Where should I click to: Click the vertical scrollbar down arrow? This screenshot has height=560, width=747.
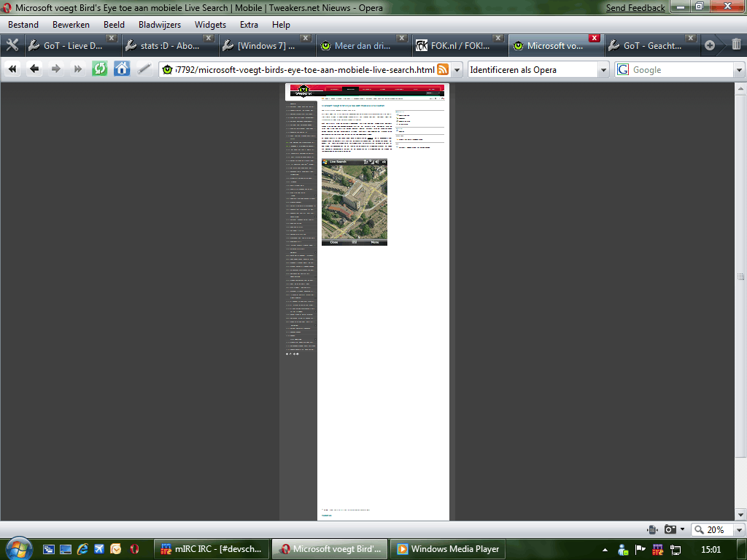pos(740,514)
